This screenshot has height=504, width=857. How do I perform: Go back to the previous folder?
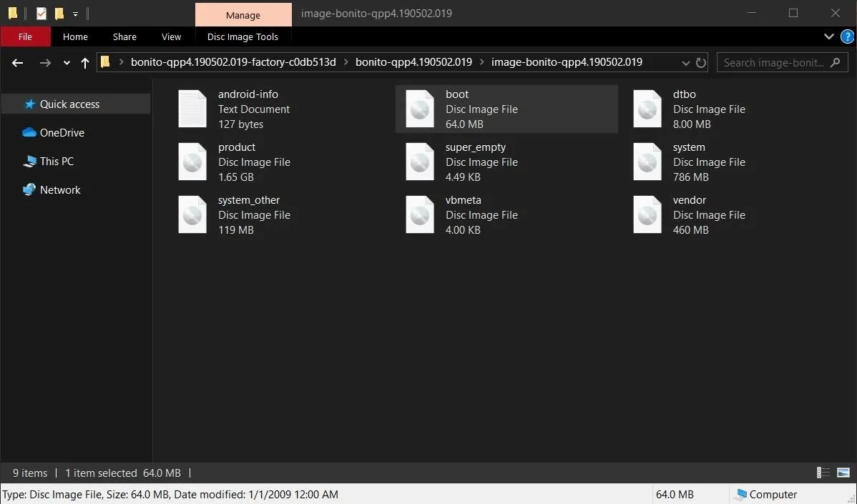coord(17,63)
